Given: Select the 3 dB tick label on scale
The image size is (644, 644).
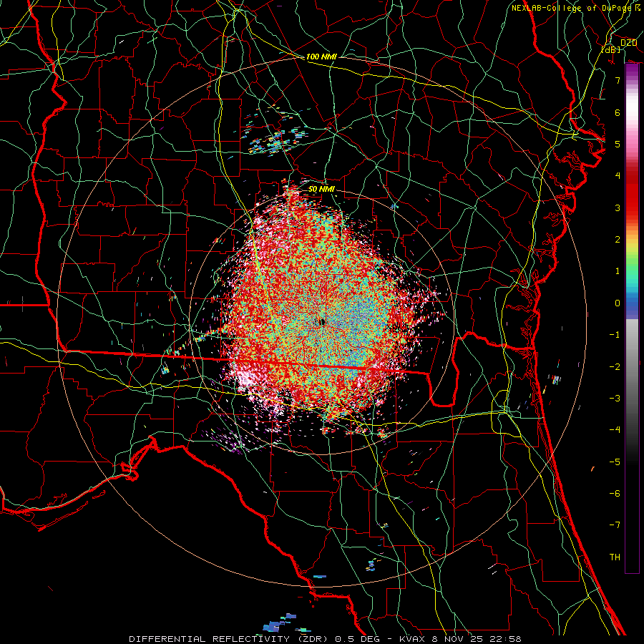Looking at the screenshot, I should pos(618,208).
